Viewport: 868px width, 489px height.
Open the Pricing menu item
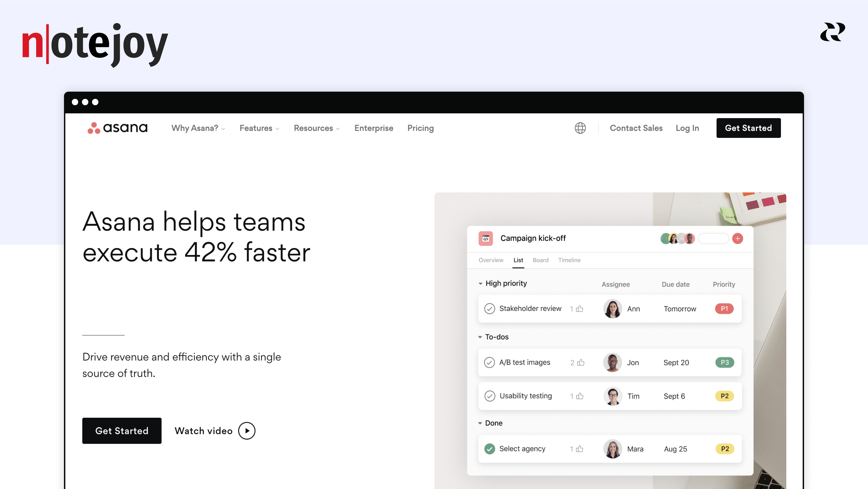420,128
